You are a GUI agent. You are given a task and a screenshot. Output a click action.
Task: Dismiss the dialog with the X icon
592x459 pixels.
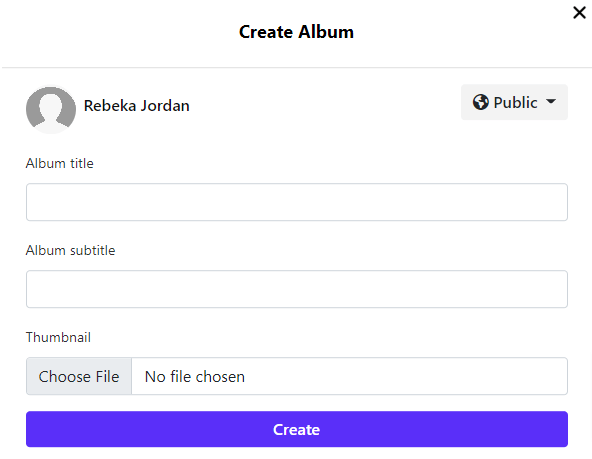[x=579, y=12]
